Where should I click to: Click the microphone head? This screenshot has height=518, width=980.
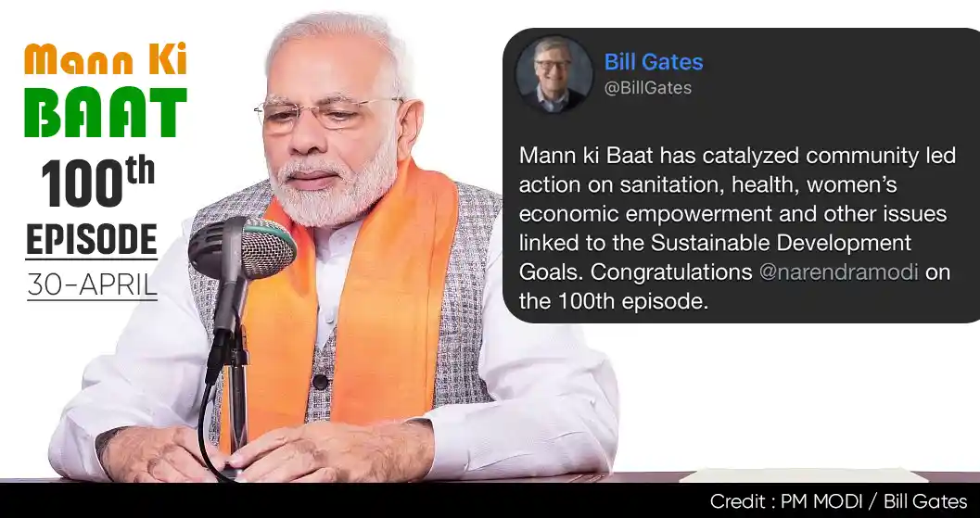243,248
